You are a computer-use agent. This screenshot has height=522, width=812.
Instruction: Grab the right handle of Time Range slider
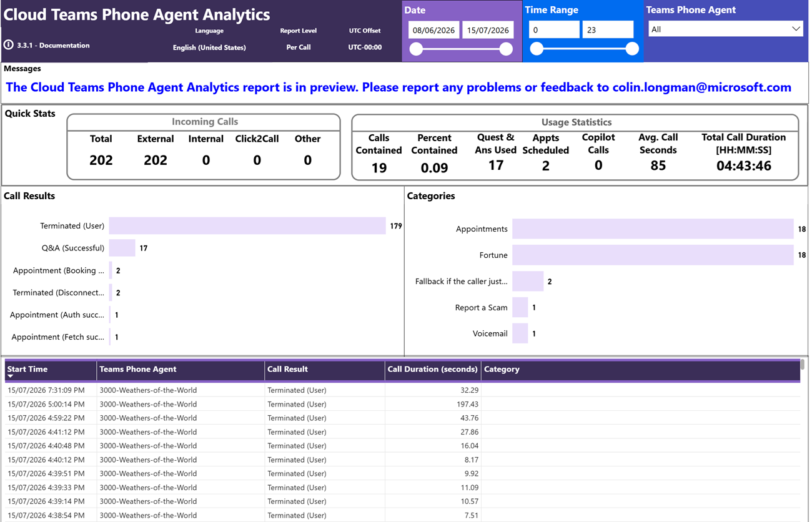(x=632, y=49)
